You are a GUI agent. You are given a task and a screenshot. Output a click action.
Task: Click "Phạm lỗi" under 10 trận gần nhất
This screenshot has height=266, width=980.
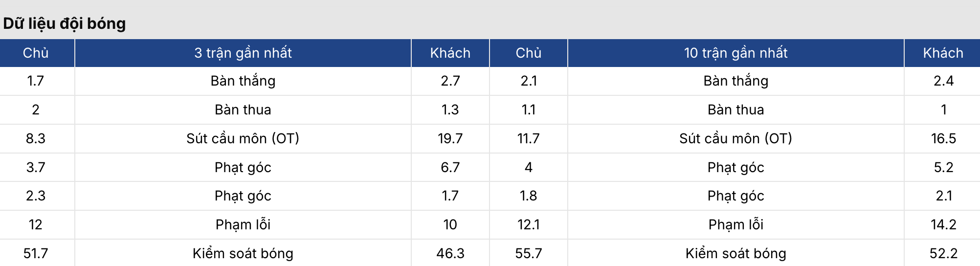click(735, 224)
